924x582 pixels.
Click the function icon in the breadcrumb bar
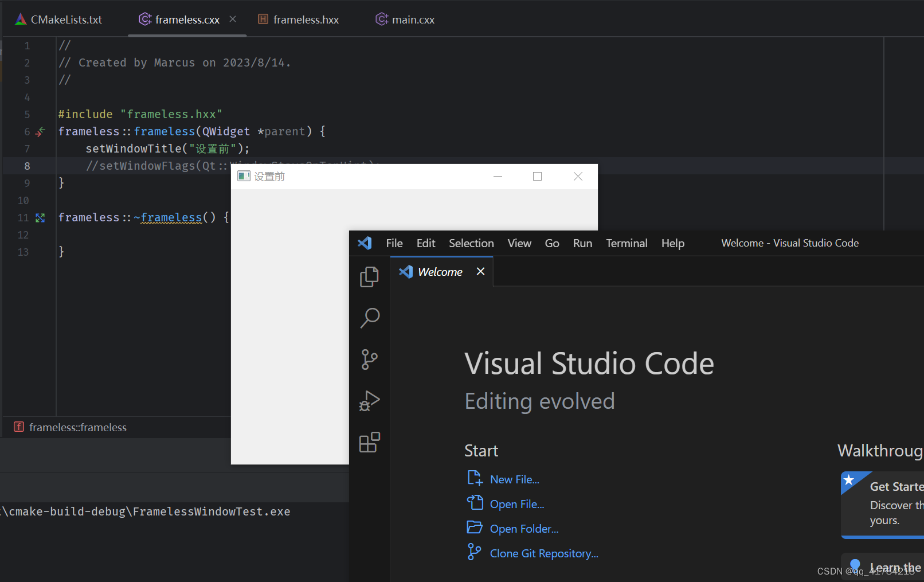[19, 427]
